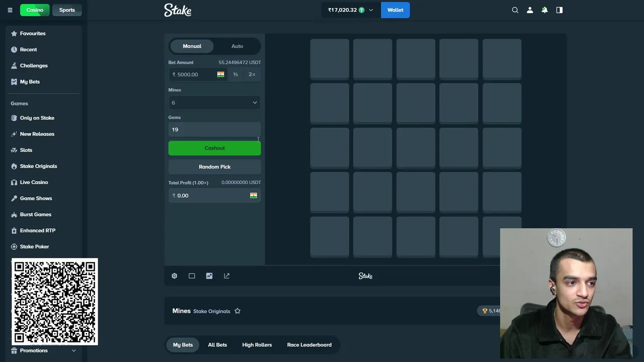
Task: Click the Total Profit amount field
Action: [x=214, y=196]
